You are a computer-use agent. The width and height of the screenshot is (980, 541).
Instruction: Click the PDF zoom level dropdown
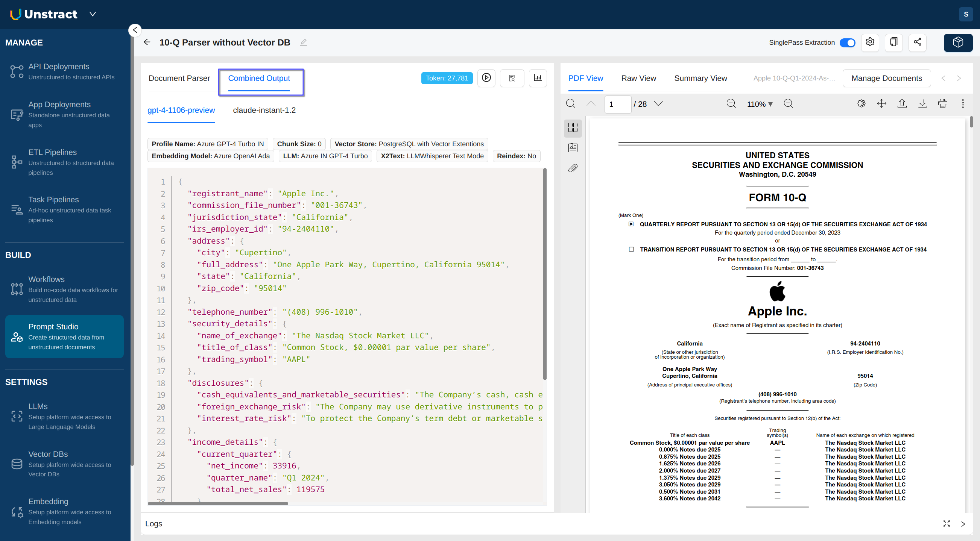point(761,104)
